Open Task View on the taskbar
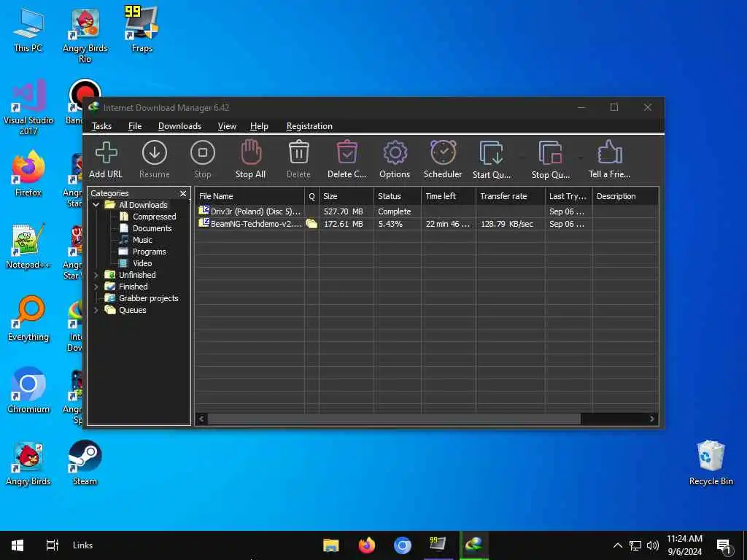This screenshot has width=747, height=560. [52, 545]
